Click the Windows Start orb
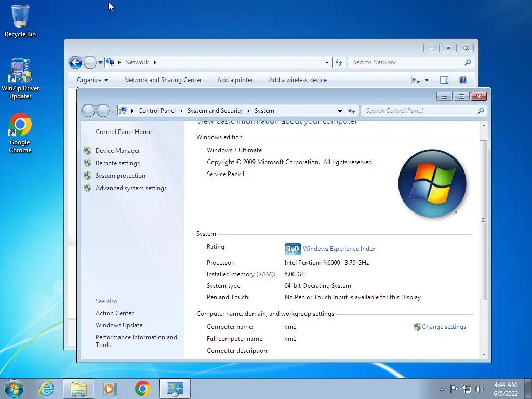The image size is (532, 399). (x=14, y=389)
